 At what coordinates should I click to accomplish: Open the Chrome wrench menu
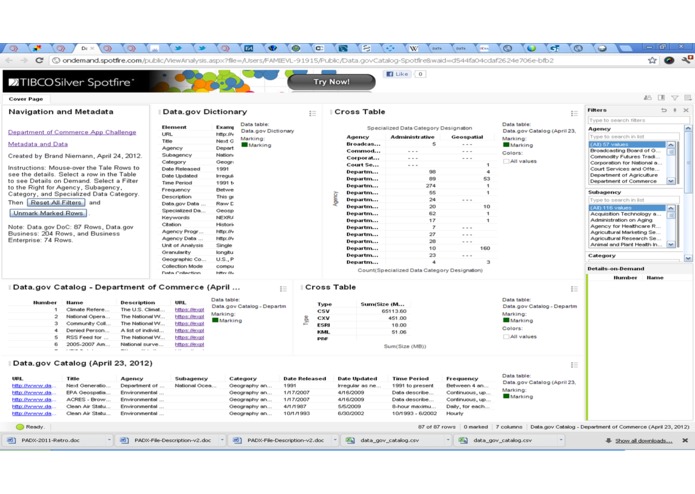687,60
